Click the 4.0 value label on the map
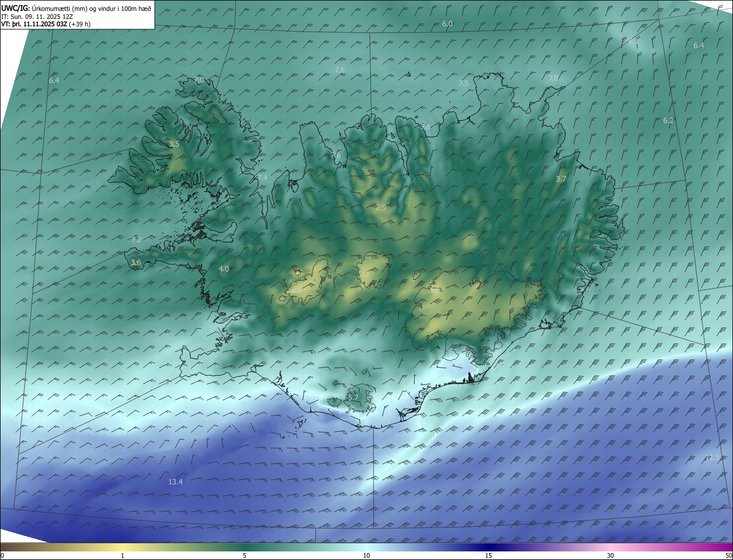Viewport: 733px width, 560px height. pyautogui.click(x=224, y=269)
